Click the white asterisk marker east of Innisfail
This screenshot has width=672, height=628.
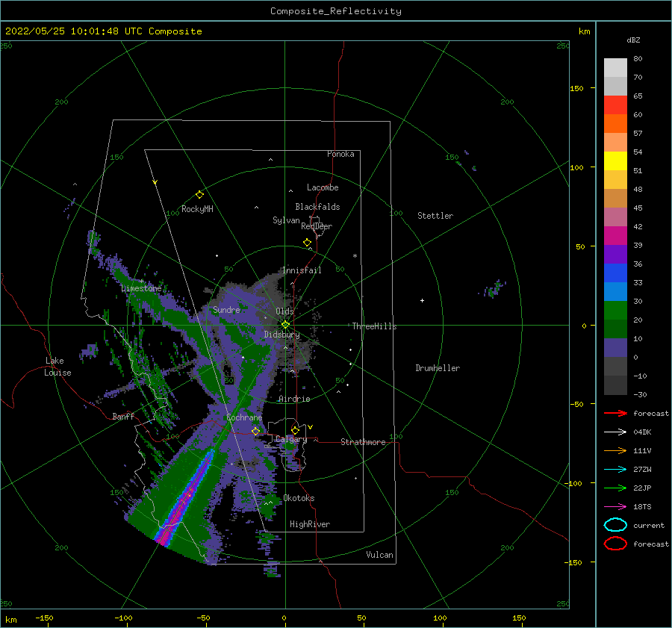(x=355, y=256)
